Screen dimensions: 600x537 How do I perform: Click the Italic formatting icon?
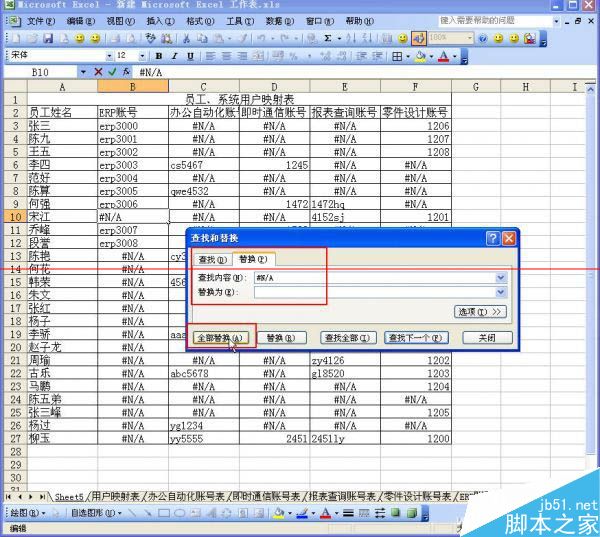pyautogui.click(x=174, y=56)
